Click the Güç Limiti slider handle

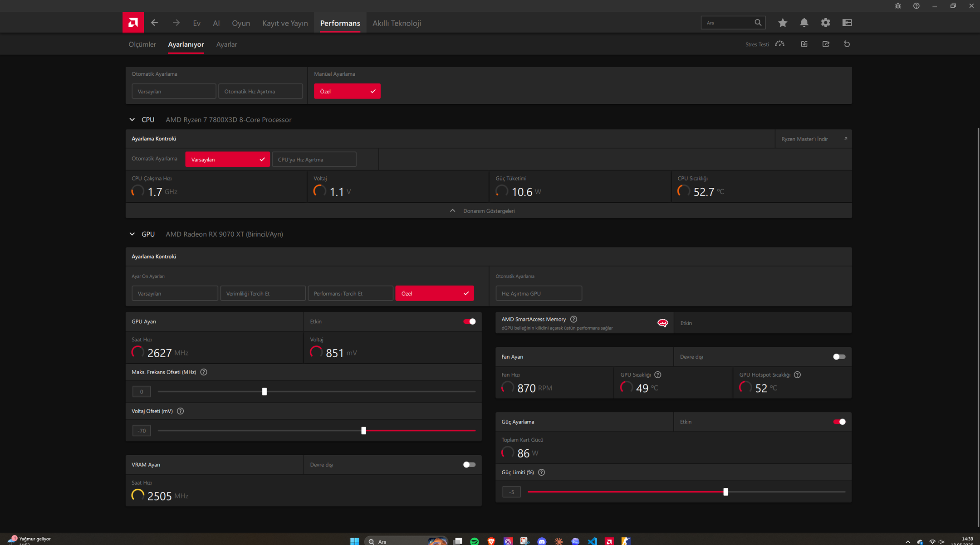(726, 492)
